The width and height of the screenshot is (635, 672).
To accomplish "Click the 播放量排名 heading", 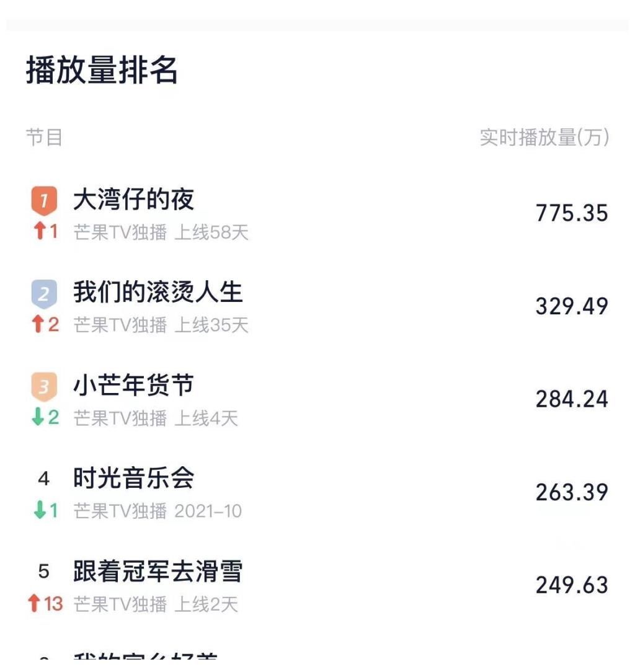I will pos(102,71).
